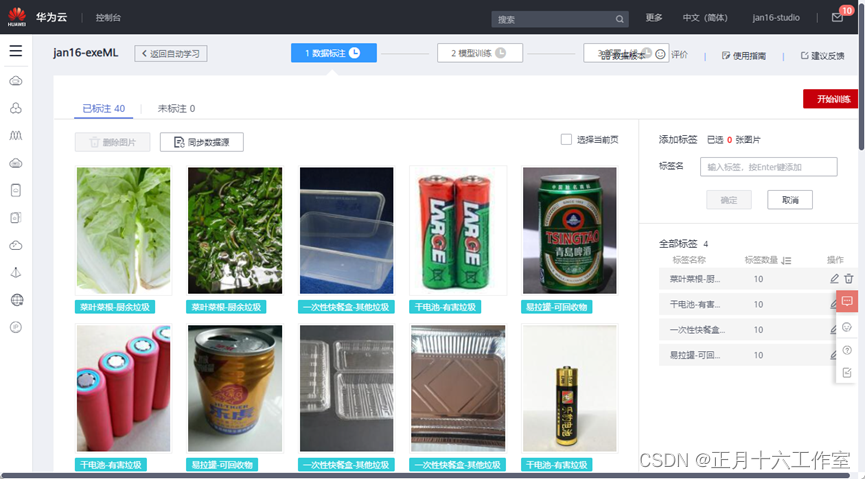865x479 pixels.
Task: Click the first cloud icon in left sidebar
Action: (x=15, y=81)
